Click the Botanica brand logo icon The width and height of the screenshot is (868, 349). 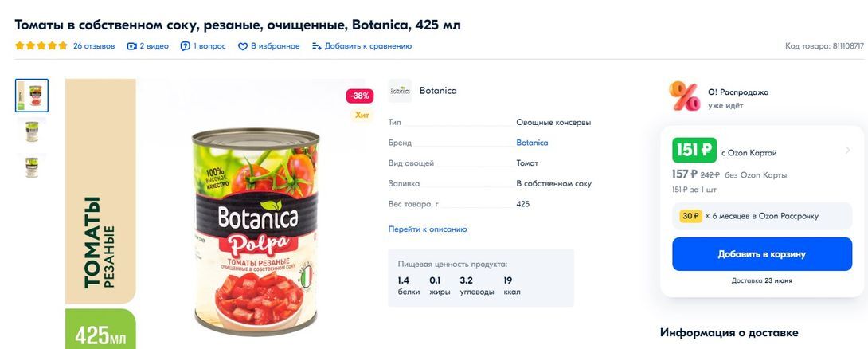(400, 91)
